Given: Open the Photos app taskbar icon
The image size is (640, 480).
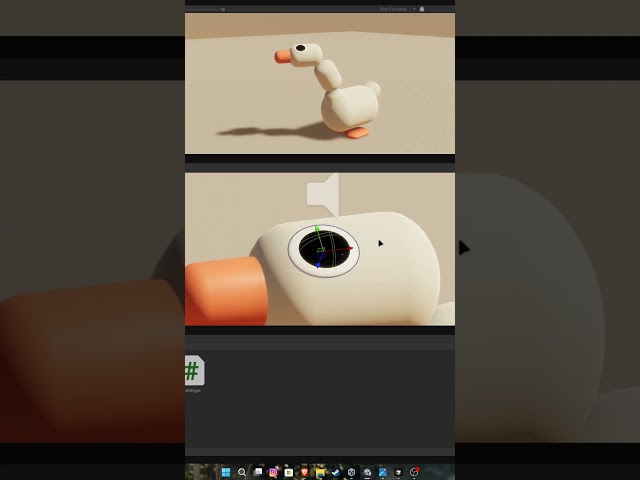Looking at the screenshot, I should pos(382,472).
